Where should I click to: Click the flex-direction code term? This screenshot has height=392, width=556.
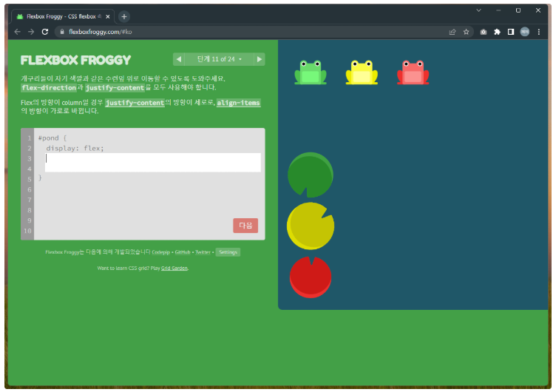click(49, 87)
